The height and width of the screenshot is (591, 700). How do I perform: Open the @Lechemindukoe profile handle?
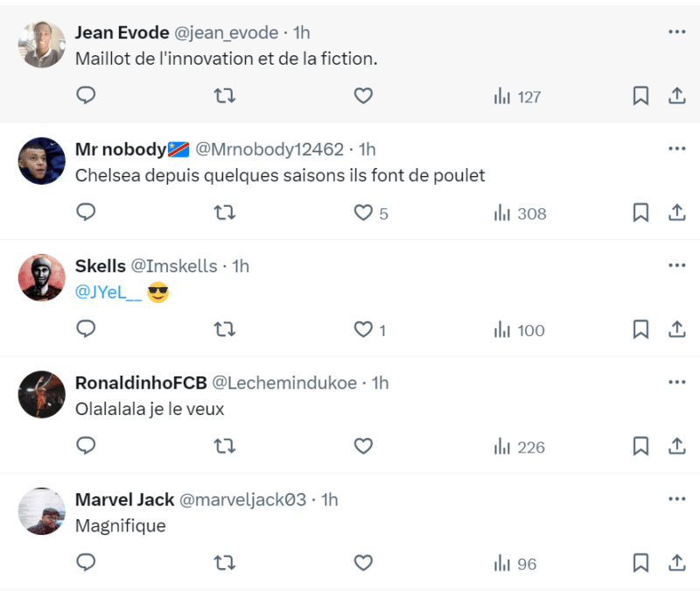coord(287,383)
